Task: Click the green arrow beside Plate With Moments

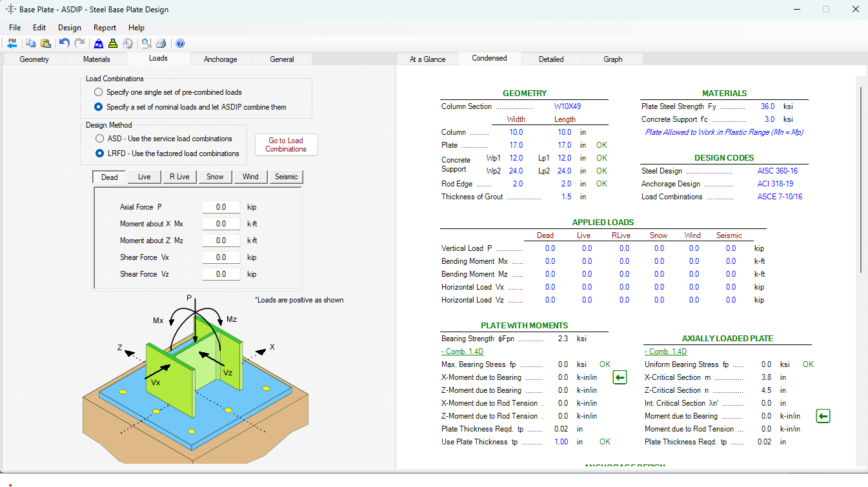Action: (x=620, y=377)
